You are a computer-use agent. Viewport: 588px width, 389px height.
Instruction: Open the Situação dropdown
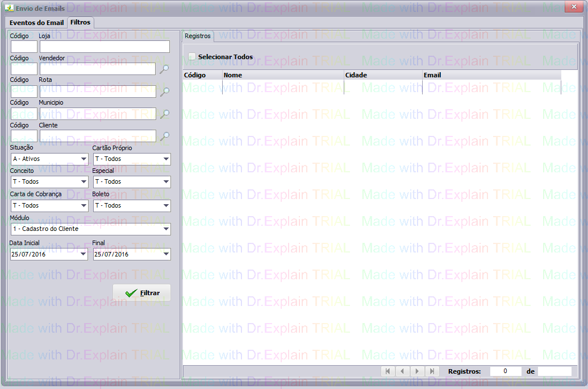pyautogui.click(x=49, y=159)
